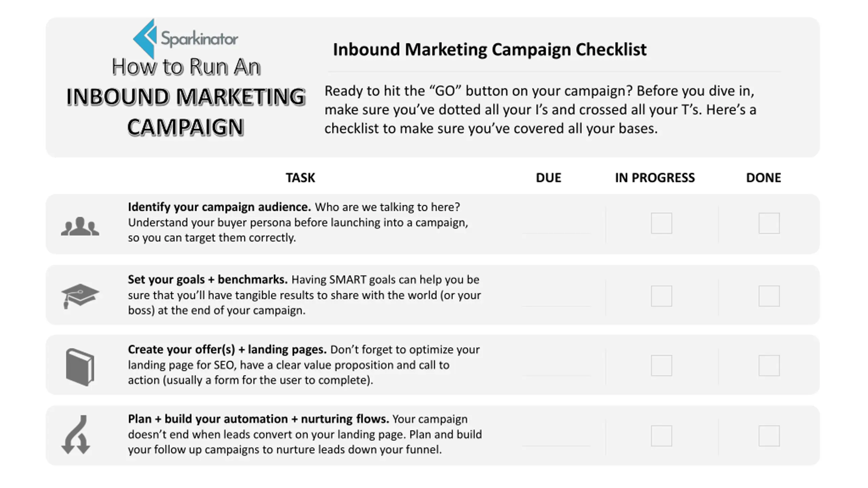The height and width of the screenshot is (488, 868).
Task: Click the due date field for campaign audience
Action: point(556,227)
